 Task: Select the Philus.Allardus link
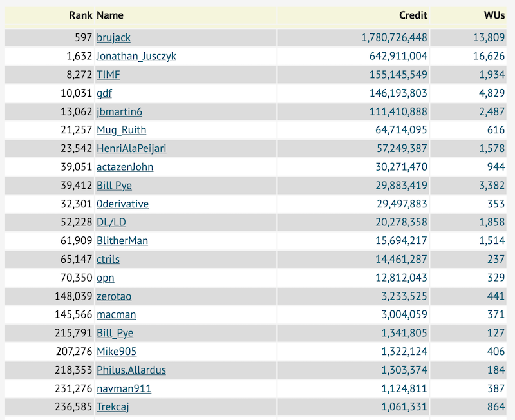click(x=131, y=370)
